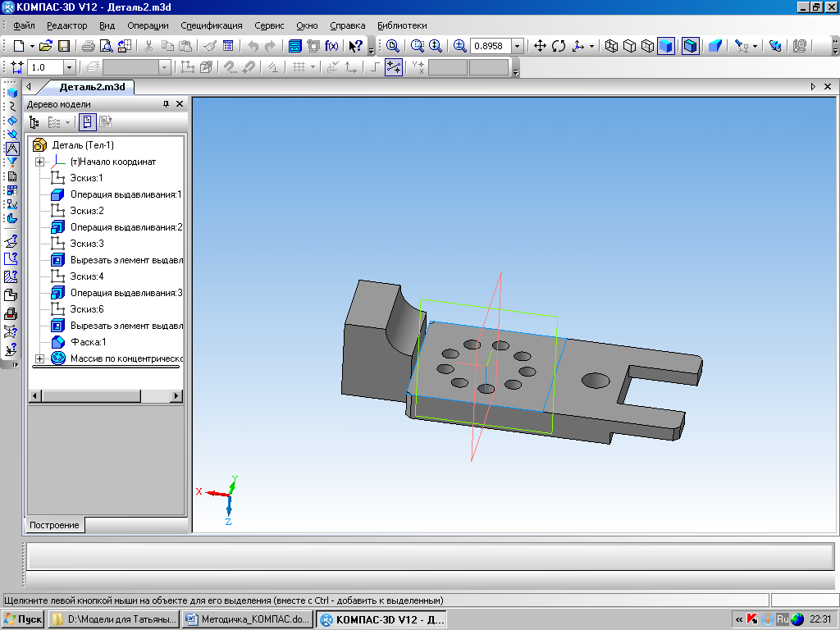Click the Пуск start button
The height and width of the screenshot is (630, 840).
(24, 619)
